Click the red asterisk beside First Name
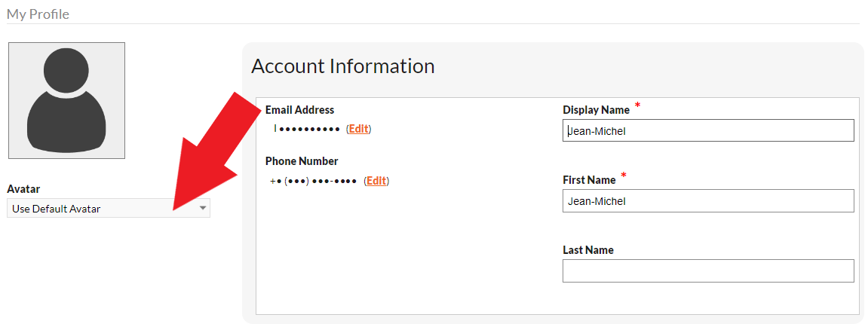The height and width of the screenshot is (330, 868). 624,176
